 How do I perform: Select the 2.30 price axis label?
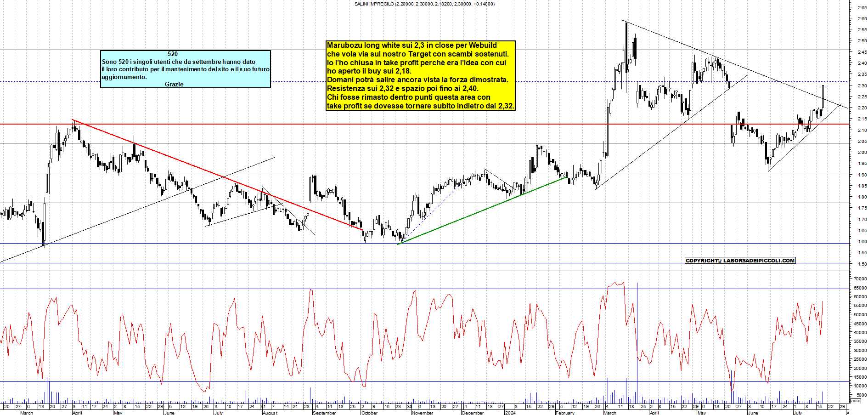point(862,85)
